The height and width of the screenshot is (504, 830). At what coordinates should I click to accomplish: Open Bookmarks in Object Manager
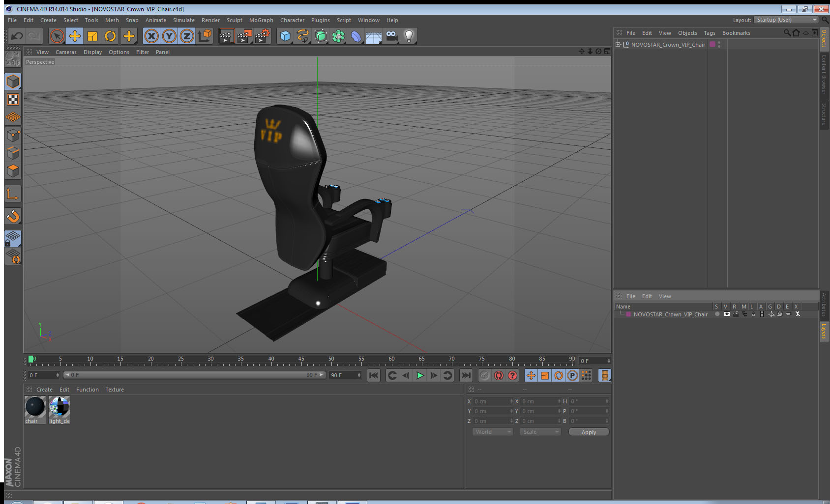point(736,33)
